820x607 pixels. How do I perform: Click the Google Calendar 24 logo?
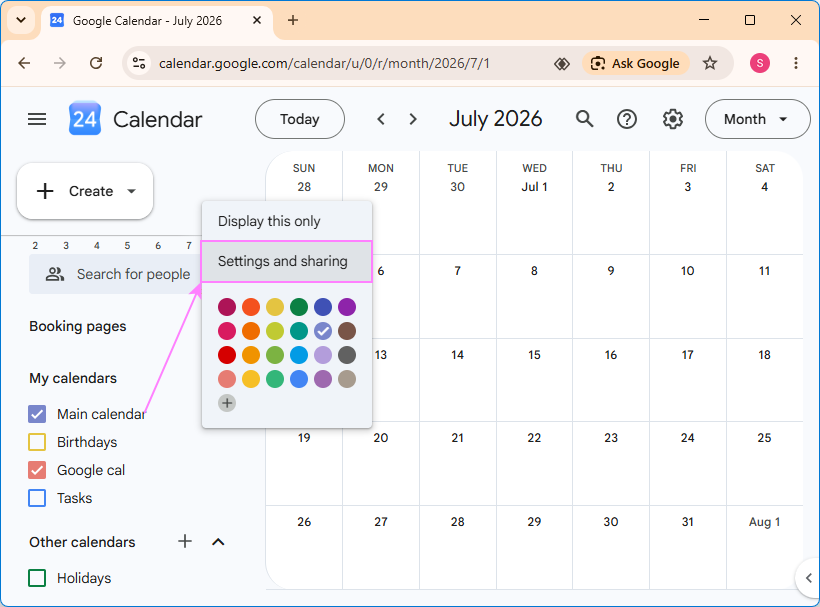click(x=85, y=119)
